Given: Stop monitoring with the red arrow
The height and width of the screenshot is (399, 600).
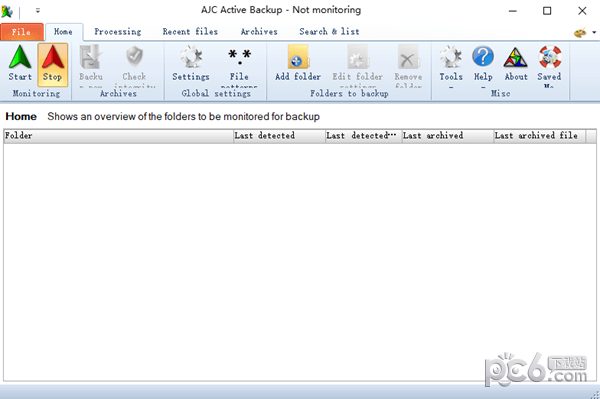Looking at the screenshot, I should click(x=52, y=64).
